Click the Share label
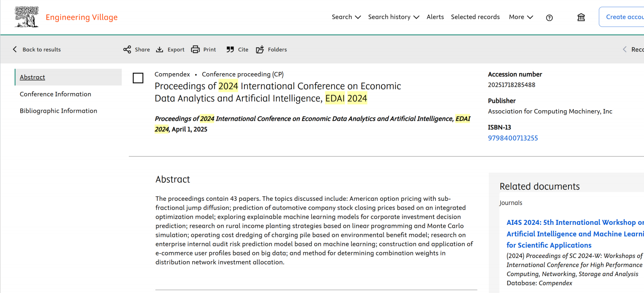This screenshot has width=644, height=293. tap(142, 50)
